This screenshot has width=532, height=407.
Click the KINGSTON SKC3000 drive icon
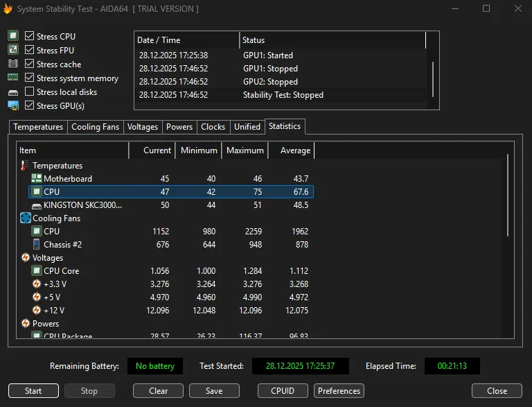[x=36, y=206]
